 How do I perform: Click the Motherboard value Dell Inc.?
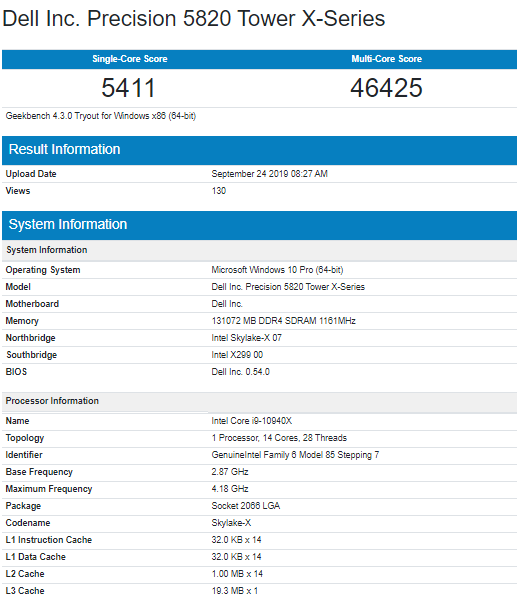(x=227, y=304)
